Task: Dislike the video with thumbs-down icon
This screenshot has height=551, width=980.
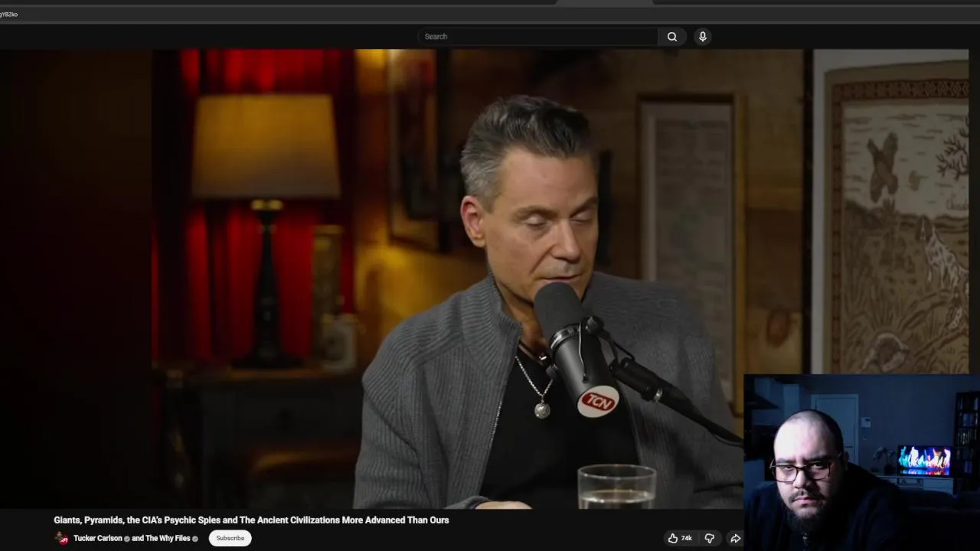Action: 709,538
